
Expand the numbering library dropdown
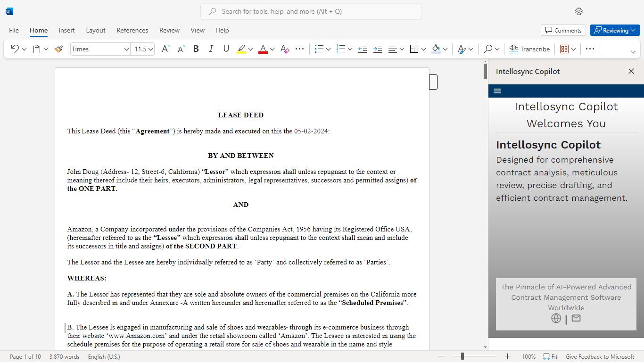(350, 49)
